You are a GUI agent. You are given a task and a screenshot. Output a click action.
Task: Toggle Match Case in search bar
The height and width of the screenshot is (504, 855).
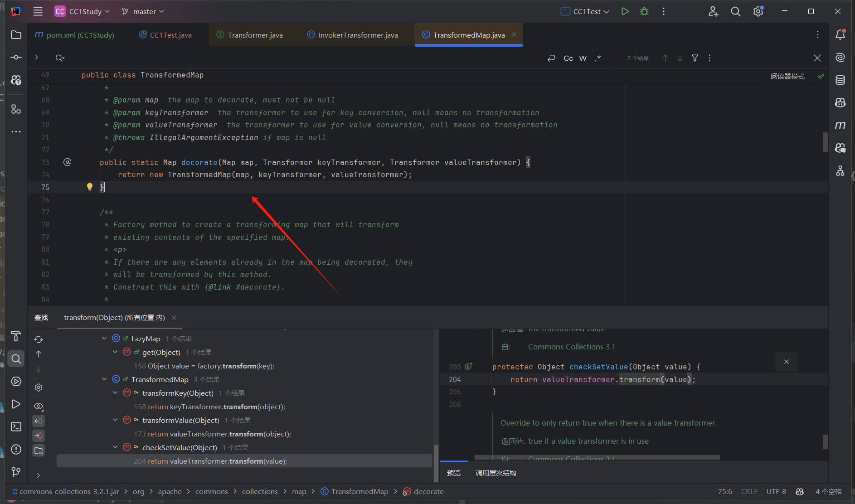[568, 58]
